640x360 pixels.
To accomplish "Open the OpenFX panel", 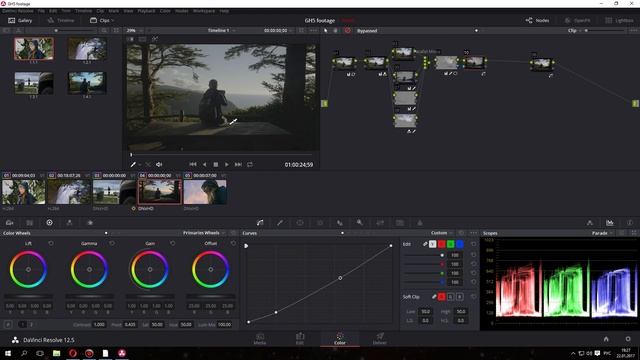I will click(577, 20).
